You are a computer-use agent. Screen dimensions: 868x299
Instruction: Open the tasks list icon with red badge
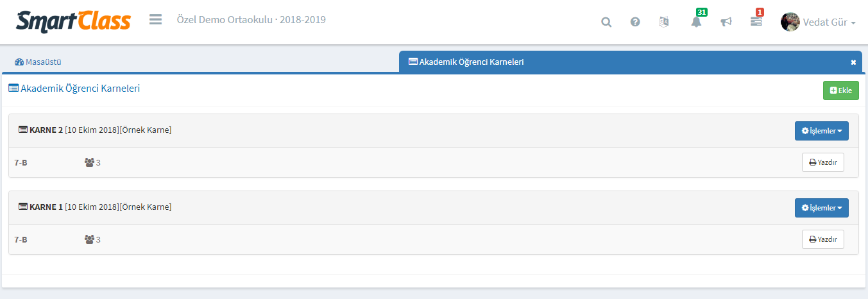click(x=756, y=21)
